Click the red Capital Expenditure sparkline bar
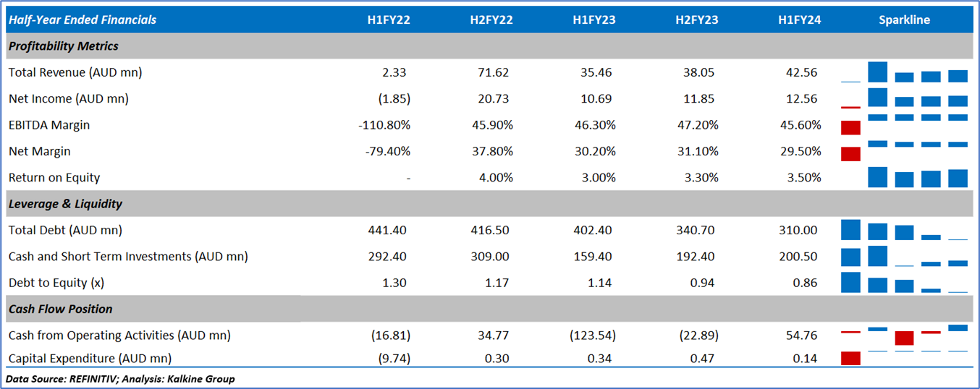The image size is (980, 389). point(850,358)
